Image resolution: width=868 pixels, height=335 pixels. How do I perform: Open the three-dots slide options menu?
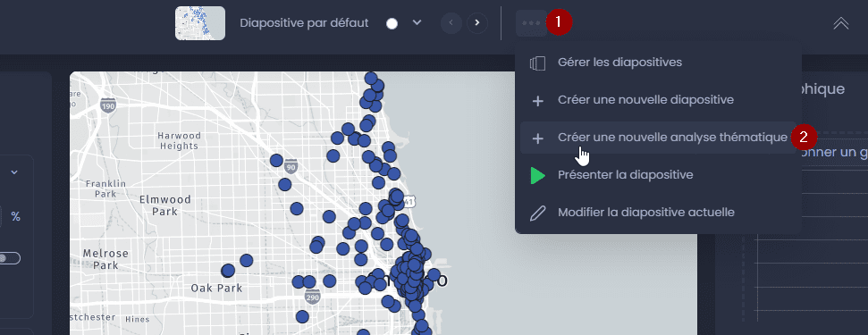coord(531,23)
